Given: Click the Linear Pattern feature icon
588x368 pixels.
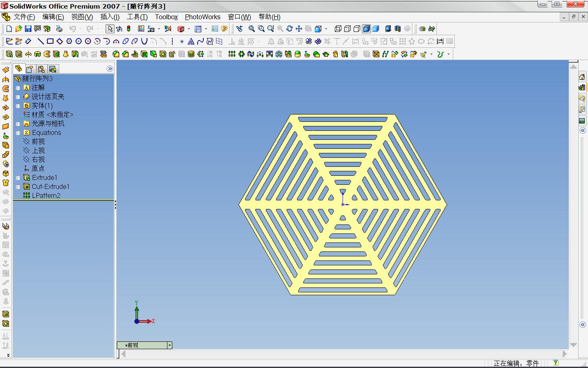Looking at the screenshot, I should pyautogui.click(x=232, y=54).
